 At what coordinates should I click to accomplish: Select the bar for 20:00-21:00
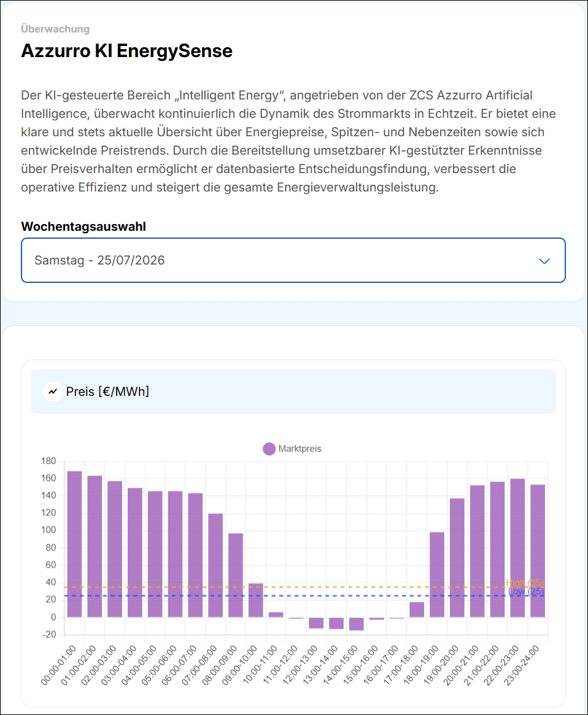(x=477, y=551)
